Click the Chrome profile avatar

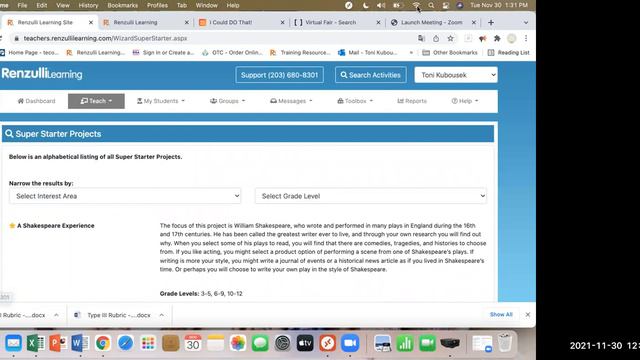511,38
